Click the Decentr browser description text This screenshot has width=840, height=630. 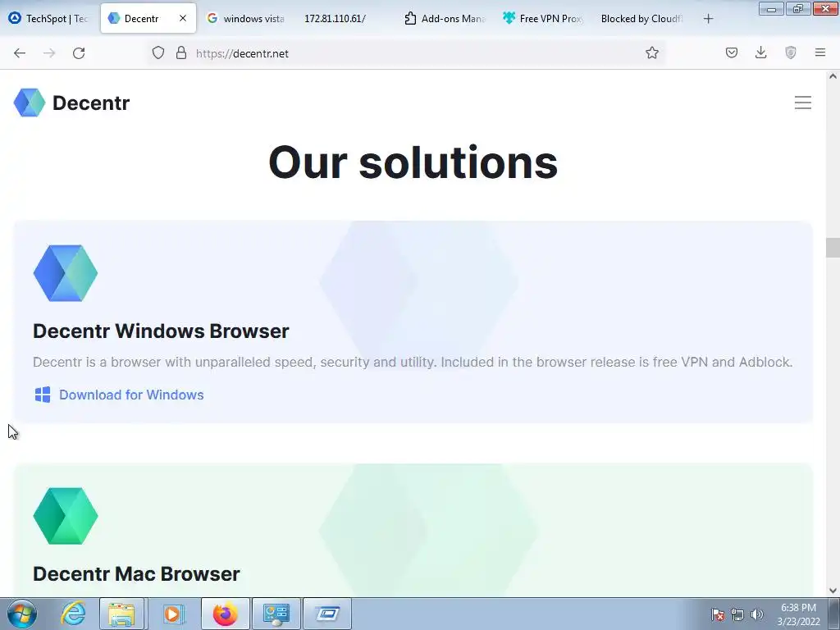(413, 362)
